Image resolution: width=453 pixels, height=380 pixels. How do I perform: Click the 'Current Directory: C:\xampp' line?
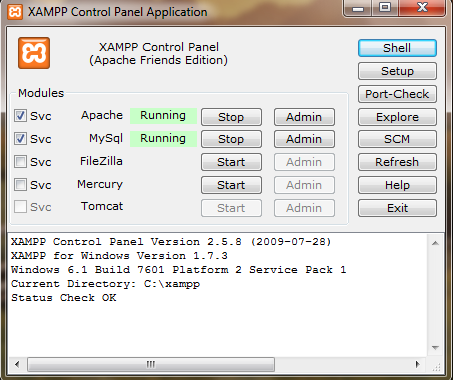tap(105, 284)
